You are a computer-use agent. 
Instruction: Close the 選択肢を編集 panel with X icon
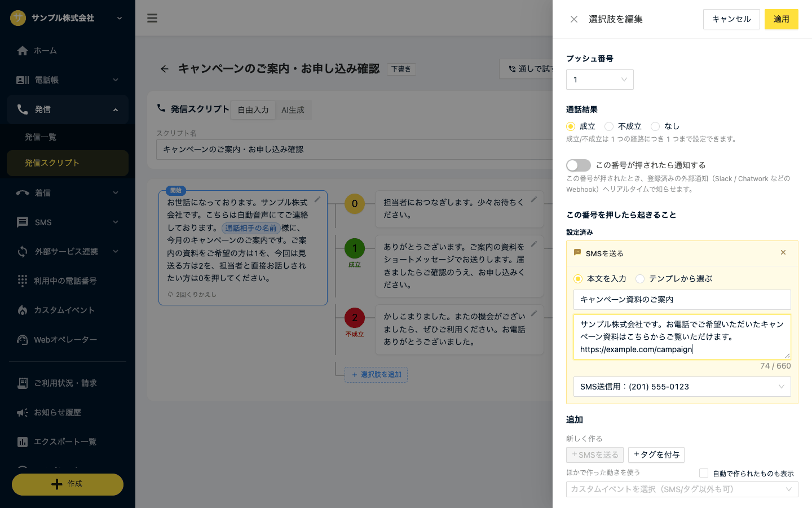point(574,19)
